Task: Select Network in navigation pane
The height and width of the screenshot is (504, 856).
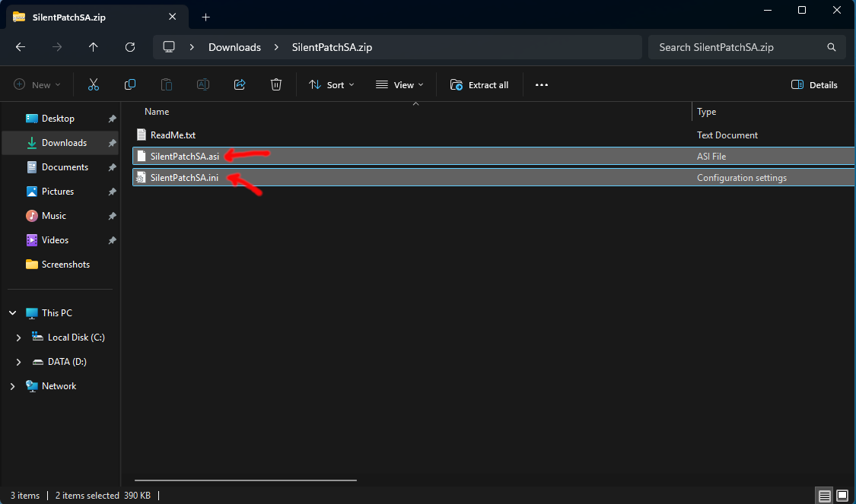Action: [x=60, y=386]
